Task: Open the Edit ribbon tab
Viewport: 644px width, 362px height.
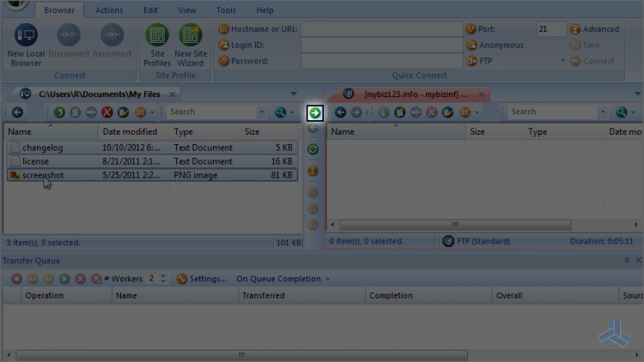Action: tap(151, 10)
